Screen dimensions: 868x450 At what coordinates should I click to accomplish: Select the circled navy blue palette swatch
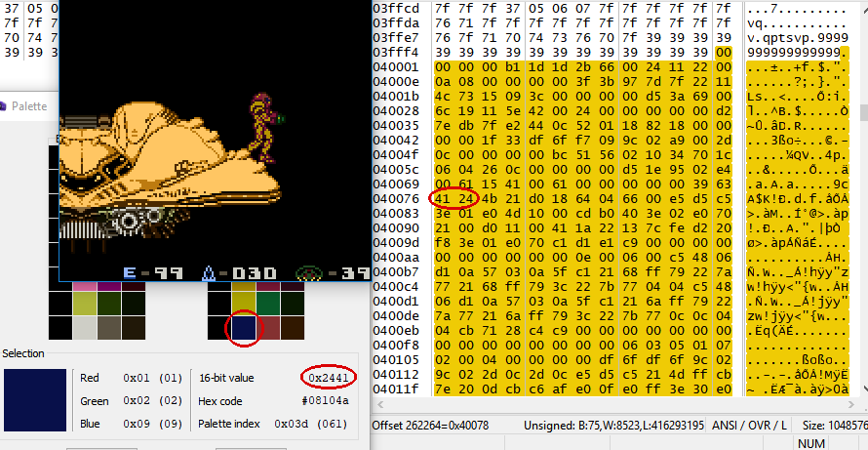click(x=244, y=328)
